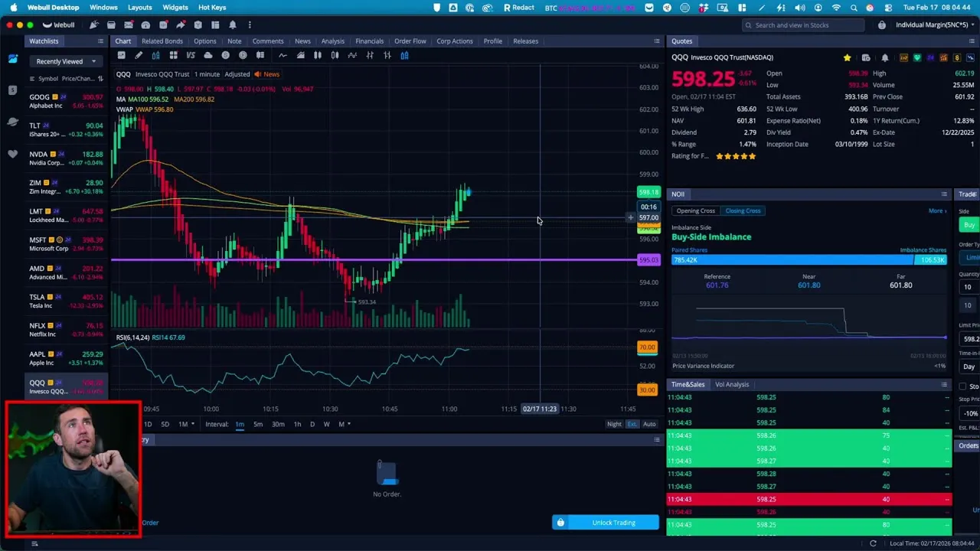Screen dimensions: 980x551
Task: Open the 1M range dropdown arrow
Action: tap(192, 424)
